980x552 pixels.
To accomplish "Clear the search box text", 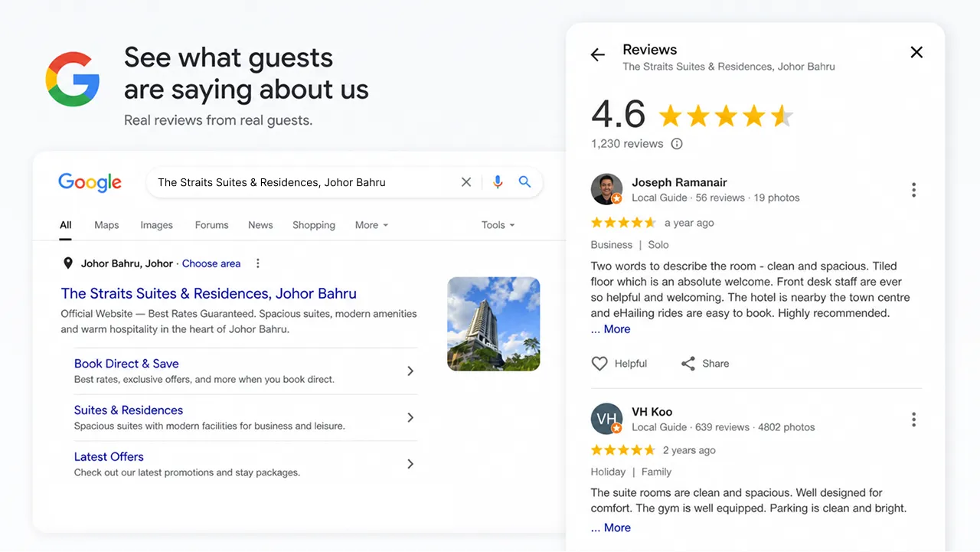I will 465,182.
